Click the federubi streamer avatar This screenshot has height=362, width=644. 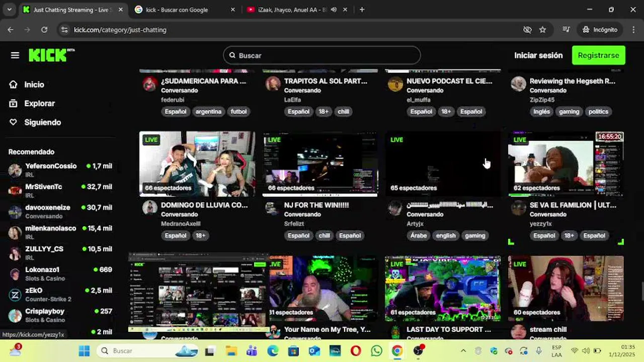(149, 84)
